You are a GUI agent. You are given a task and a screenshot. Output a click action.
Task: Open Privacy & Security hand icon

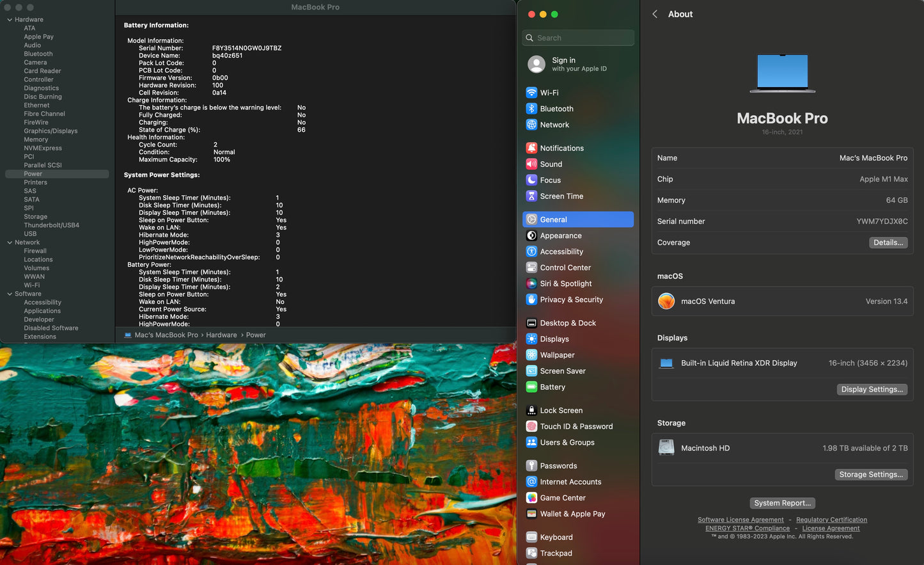click(x=531, y=299)
